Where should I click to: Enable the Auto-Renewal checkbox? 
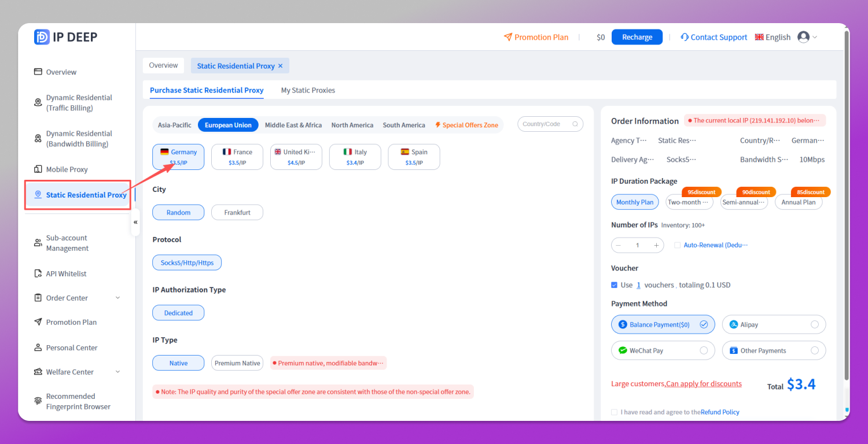678,245
